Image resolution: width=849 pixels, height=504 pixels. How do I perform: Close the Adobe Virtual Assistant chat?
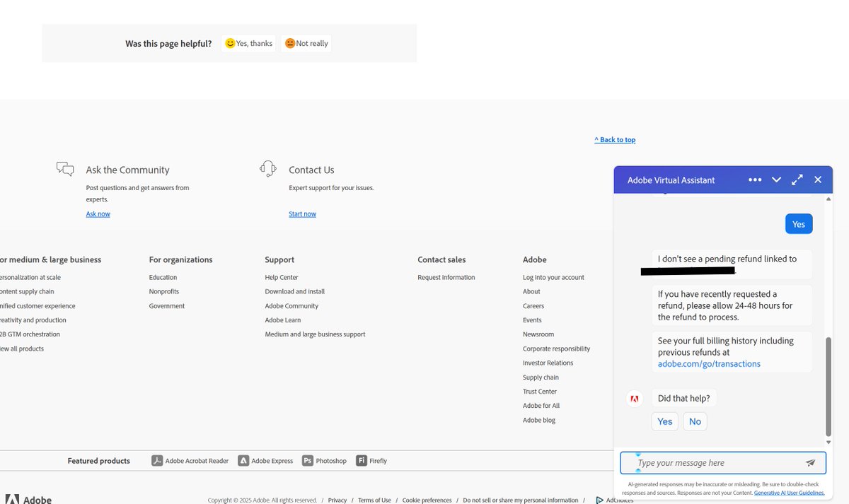tap(818, 180)
